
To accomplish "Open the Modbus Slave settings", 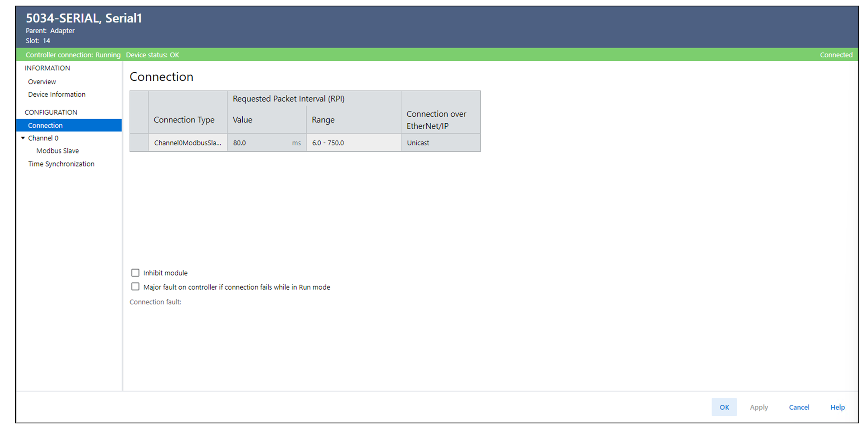I will 57,151.
